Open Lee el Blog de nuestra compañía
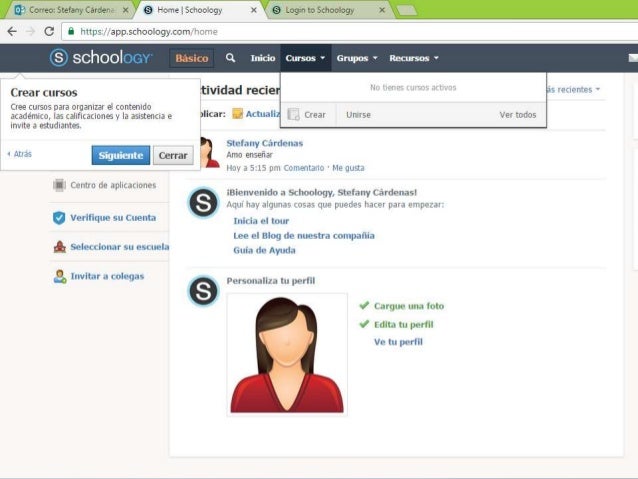638x479 pixels. (304, 236)
